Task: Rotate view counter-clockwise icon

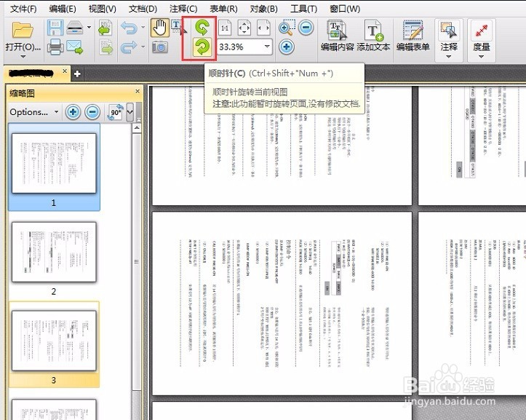Action: pos(202,27)
